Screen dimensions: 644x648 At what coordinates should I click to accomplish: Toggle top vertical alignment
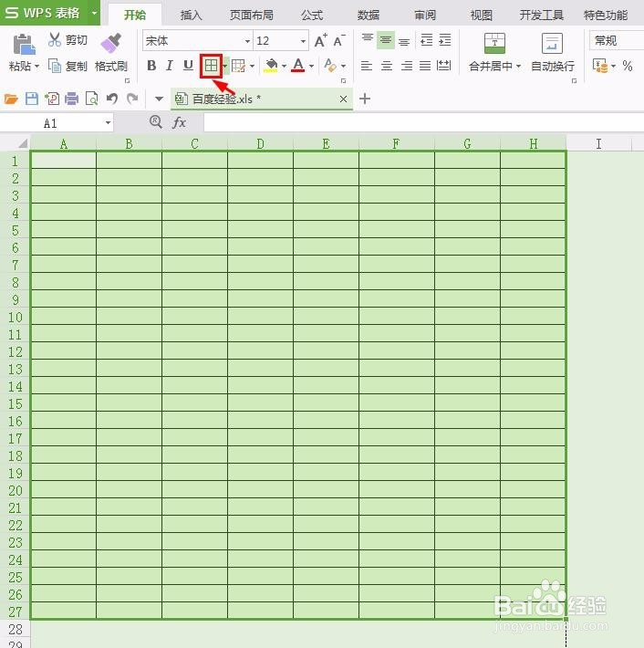point(368,40)
